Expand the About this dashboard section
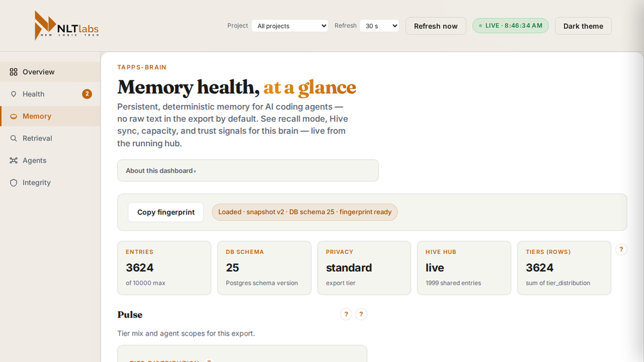The width and height of the screenshot is (644, 362). [x=248, y=171]
